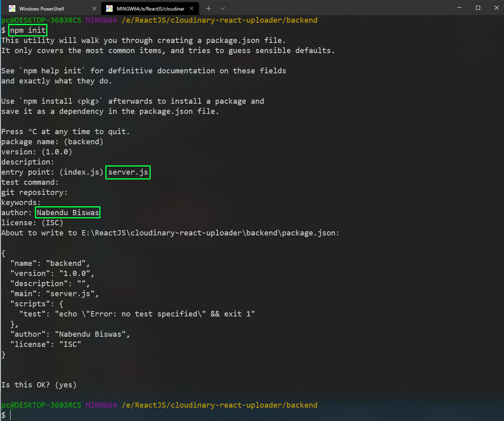Click the 'Use `npm install <pkg>`' line
This screenshot has height=421, width=504.
tap(132, 101)
